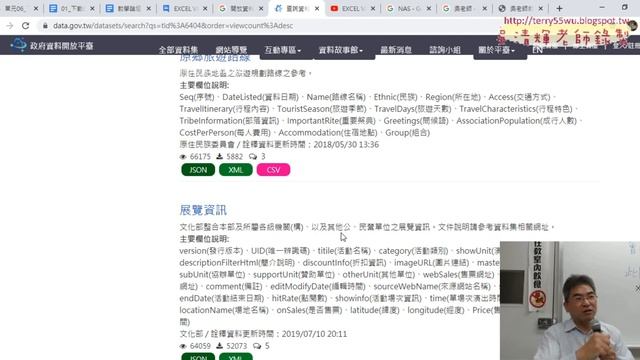The width and height of the screenshot is (640, 360).
Task: Open 最新消息 in the navigation bar
Action: tap(396, 50)
